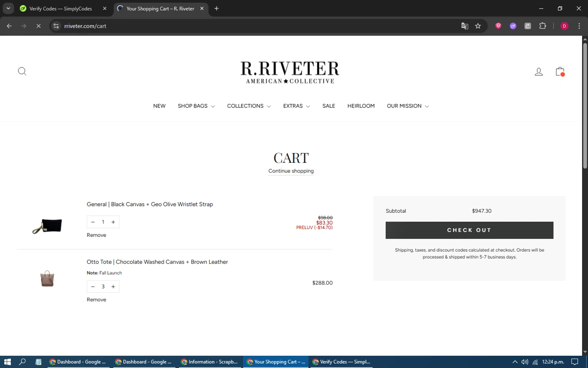The width and height of the screenshot is (588, 368).
Task: Open the Windows Start menu
Action: pyautogui.click(x=7, y=362)
